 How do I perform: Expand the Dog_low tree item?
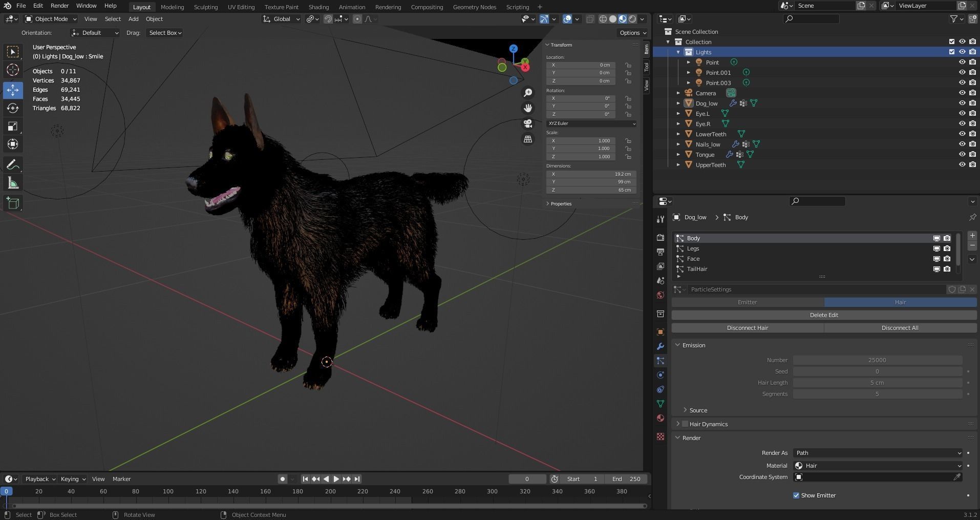678,103
